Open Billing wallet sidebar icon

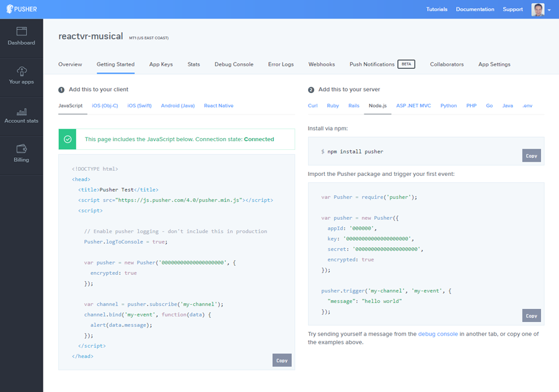point(22,149)
